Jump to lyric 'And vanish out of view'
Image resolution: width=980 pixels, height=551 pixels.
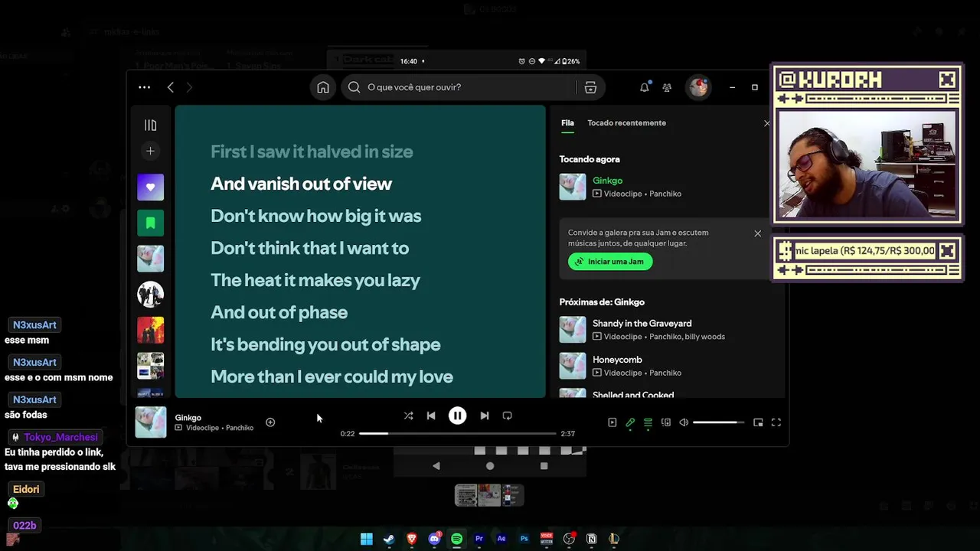[301, 184]
